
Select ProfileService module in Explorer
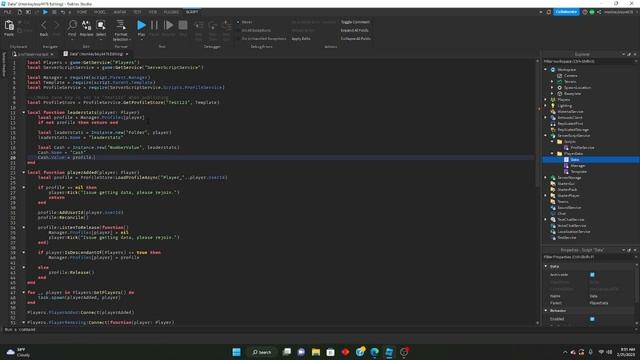click(582, 148)
